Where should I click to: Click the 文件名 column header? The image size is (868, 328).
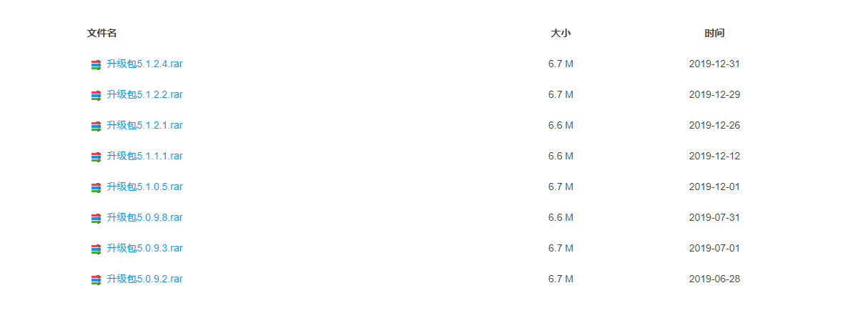[102, 33]
